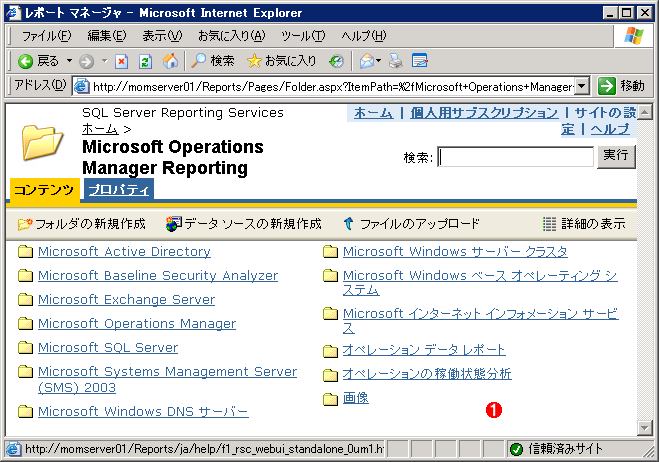The image size is (659, 462).
Task: Open the ヘルプ(H) menu
Action: coord(364,36)
